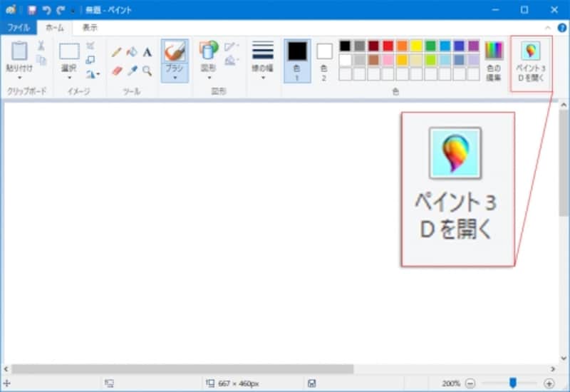
Task: Expand the Brush dropdown arrow
Action: (175, 78)
